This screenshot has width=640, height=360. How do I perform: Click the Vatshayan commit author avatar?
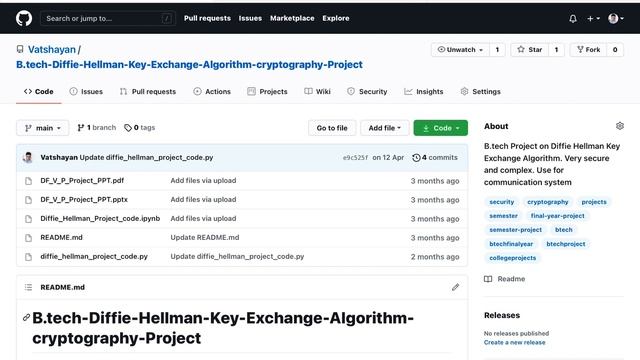point(28,158)
